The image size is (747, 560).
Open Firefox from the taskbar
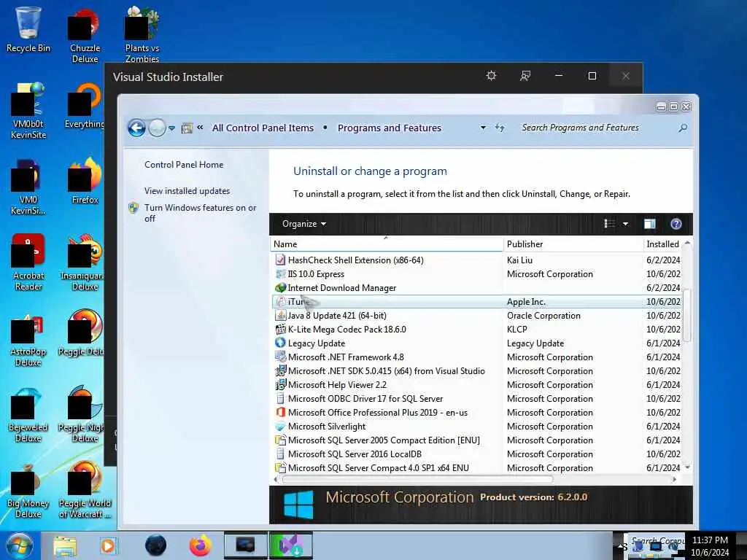point(200,545)
